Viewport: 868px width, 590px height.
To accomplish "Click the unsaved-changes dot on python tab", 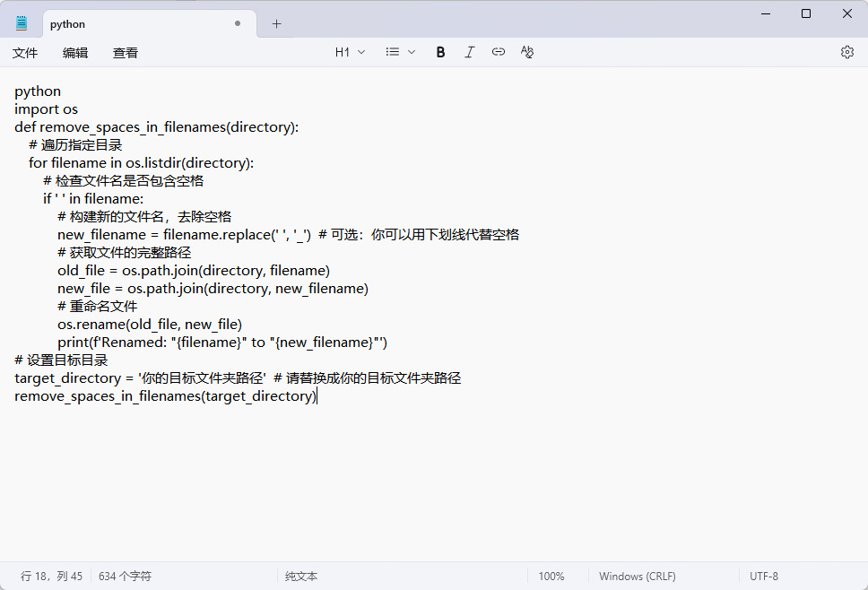I will (238, 24).
